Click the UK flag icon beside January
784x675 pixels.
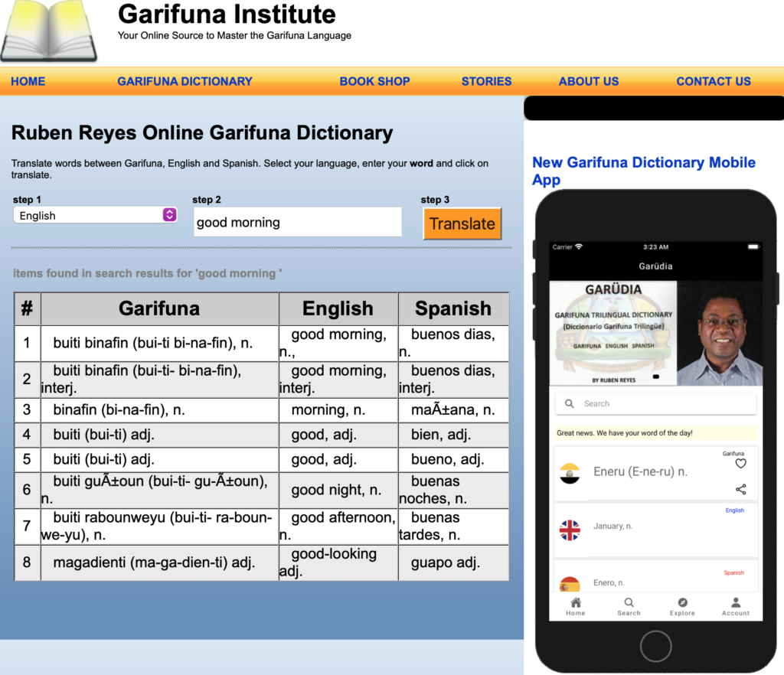pyautogui.click(x=570, y=530)
